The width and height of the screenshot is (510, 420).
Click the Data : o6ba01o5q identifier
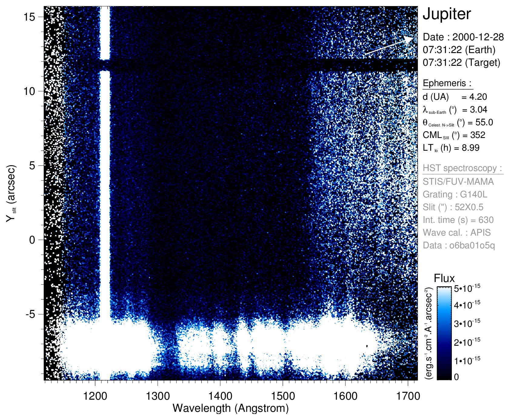click(x=458, y=245)
